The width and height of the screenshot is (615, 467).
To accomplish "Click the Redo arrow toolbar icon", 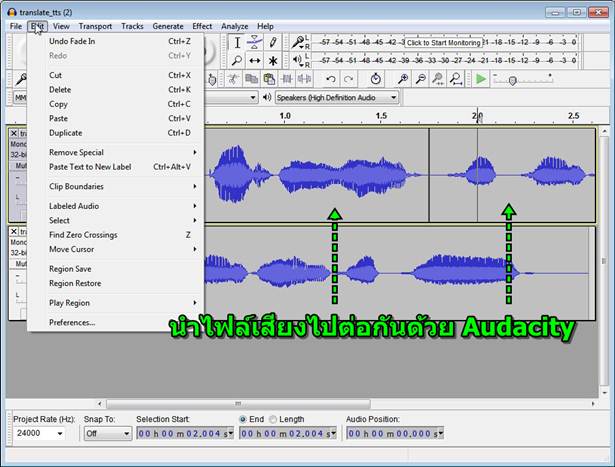I will pos(348,79).
